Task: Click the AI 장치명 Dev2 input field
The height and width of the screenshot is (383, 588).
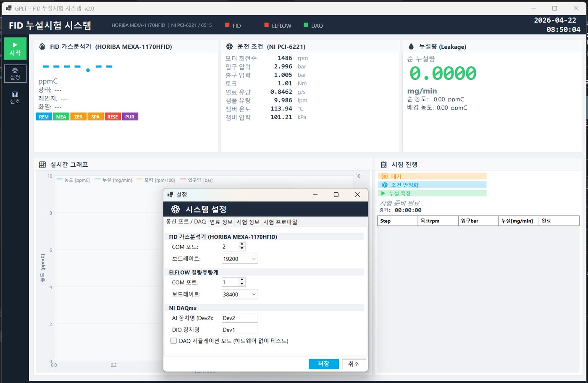Action: [x=240, y=318]
